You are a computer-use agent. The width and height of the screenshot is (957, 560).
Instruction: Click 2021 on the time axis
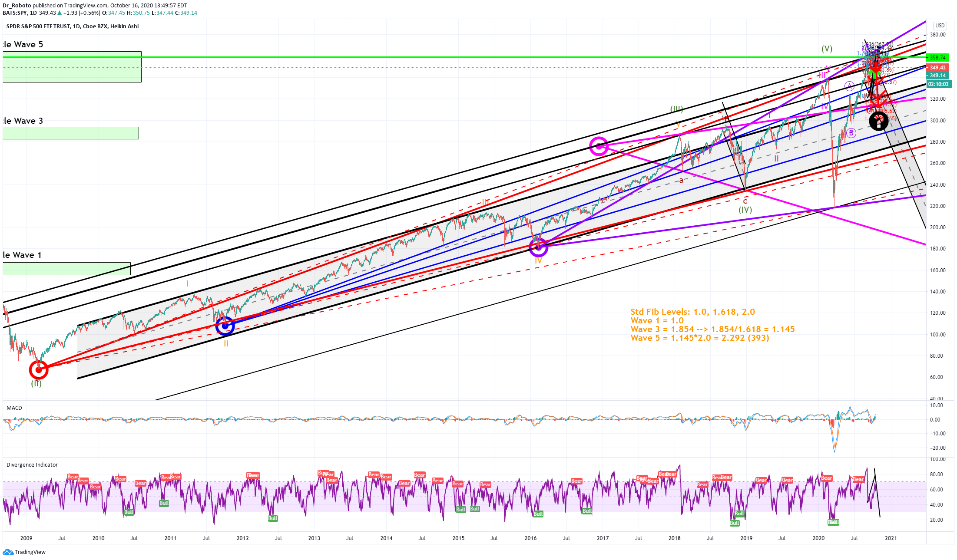tap(891, 538)
